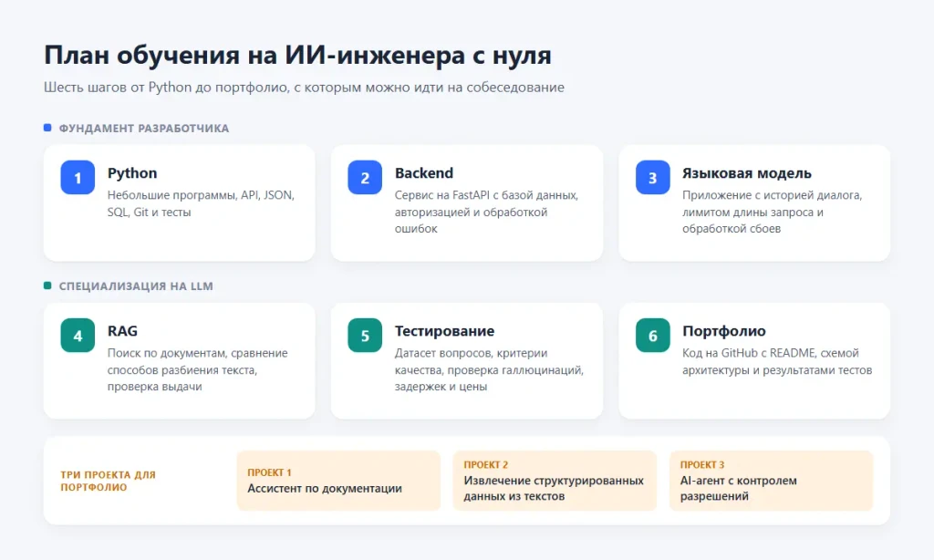Click the blue step 2 badge

(365, 178)
